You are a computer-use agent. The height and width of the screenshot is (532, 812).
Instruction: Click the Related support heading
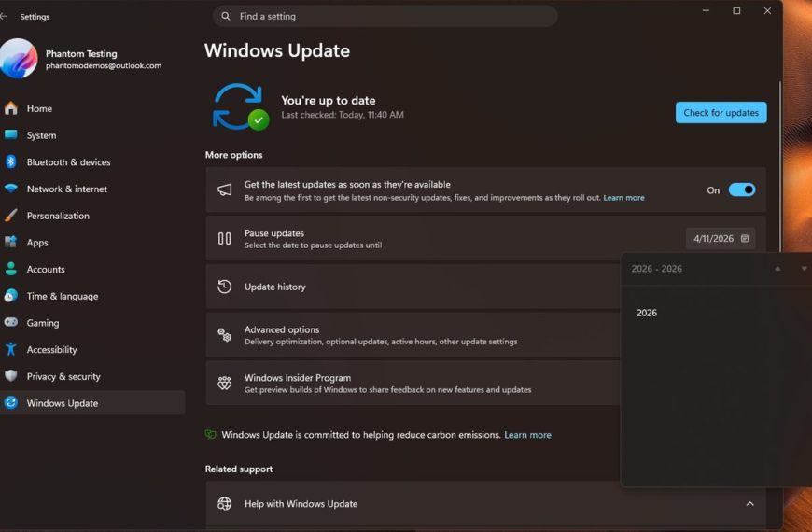tap(239, 469)
